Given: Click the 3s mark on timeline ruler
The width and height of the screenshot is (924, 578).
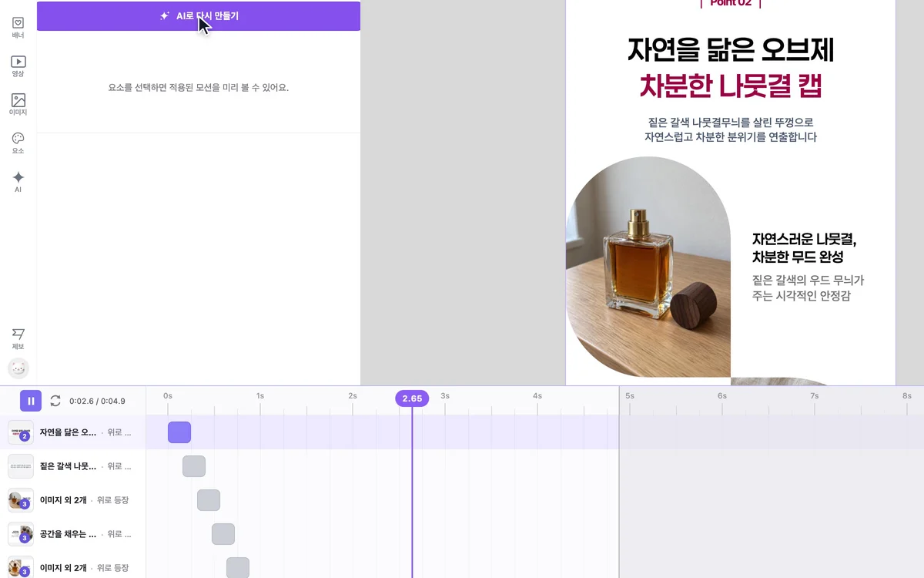Looking at the screenshot, I should [x=445, y=395].
